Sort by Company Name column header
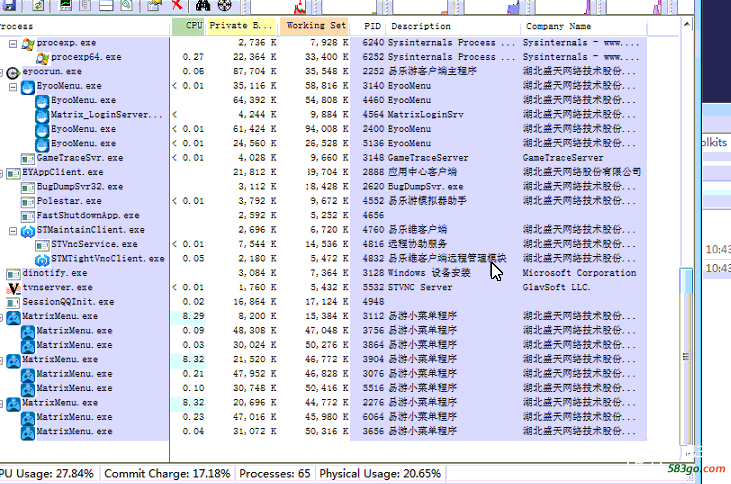This screenshot has width=731, height=484. (580, 26)
